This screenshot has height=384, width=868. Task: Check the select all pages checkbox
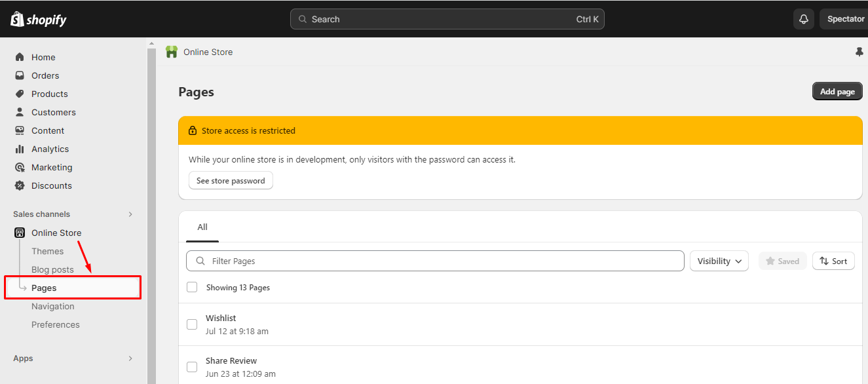192,287
